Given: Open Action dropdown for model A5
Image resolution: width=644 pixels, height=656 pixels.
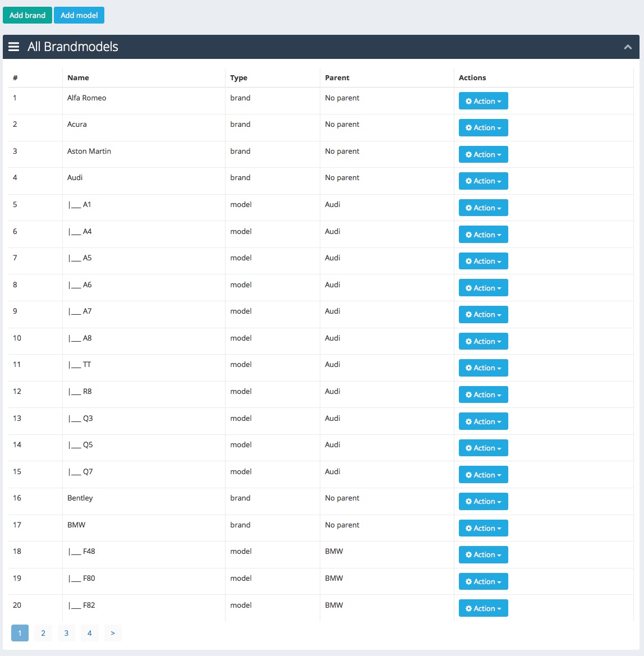Looking at the screenshot, I should coord(484,261).
